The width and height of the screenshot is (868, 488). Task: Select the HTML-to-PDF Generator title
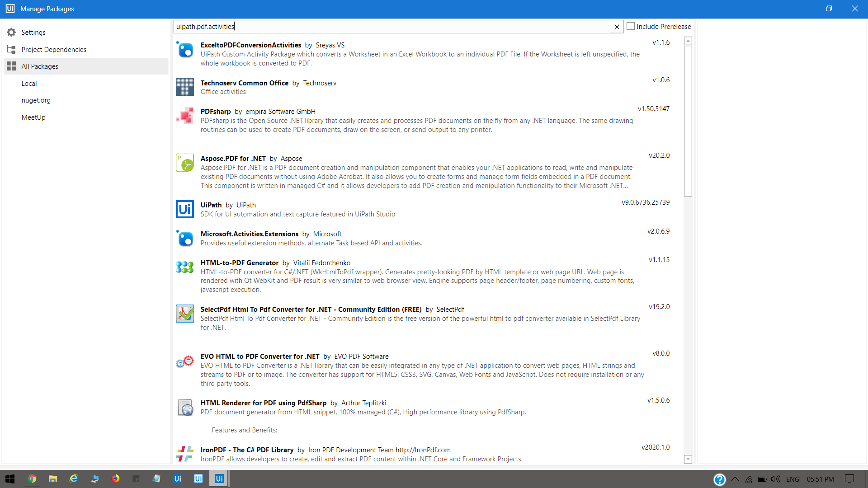pyautogui.click(x=240, y=263)
